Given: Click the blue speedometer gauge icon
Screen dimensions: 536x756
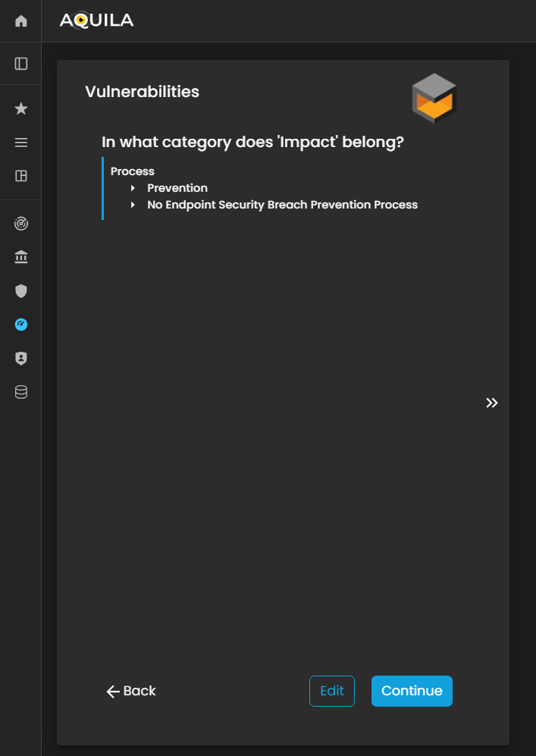Looking at the screenshot, I should tap(21, 325).
